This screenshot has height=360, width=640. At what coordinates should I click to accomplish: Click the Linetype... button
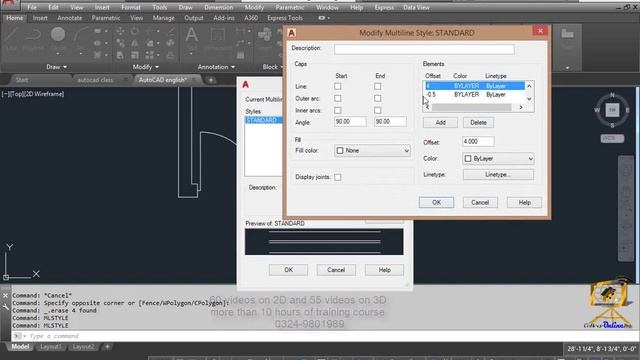click(x=498, y=175)
